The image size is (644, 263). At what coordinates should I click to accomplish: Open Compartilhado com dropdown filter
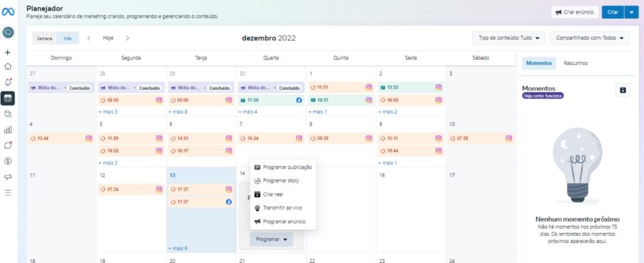click(589, 38)
